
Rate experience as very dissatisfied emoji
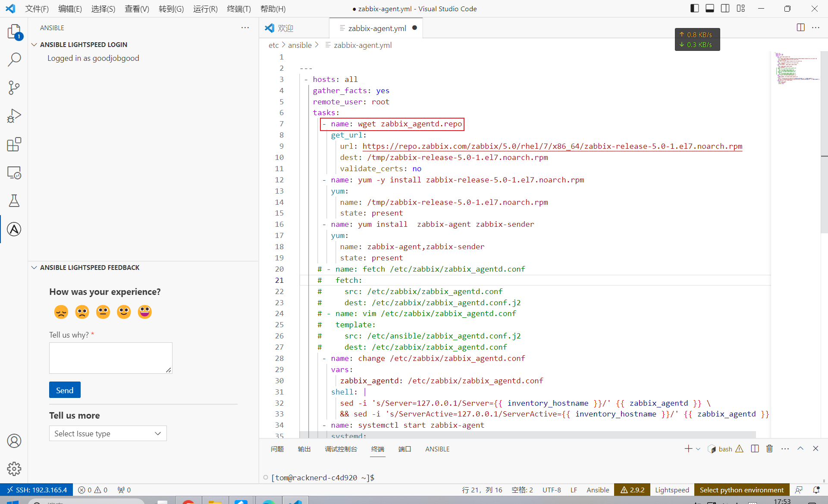point(61,312)
